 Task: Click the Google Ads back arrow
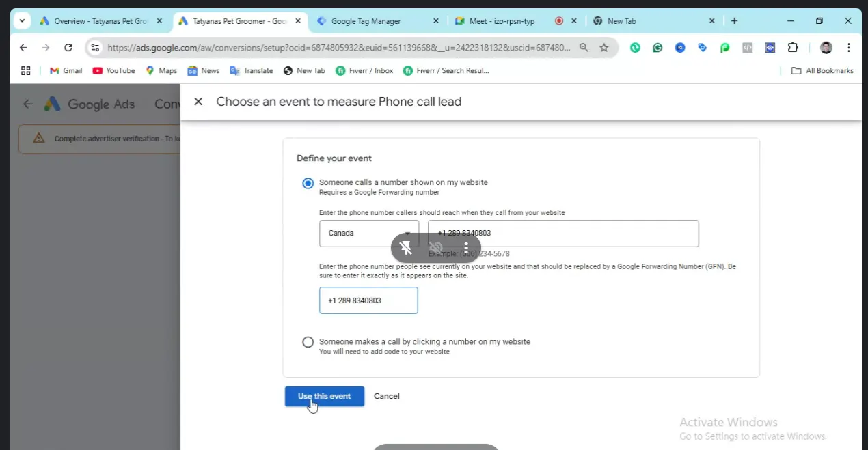pyautogui.click(x=27, y=104)
